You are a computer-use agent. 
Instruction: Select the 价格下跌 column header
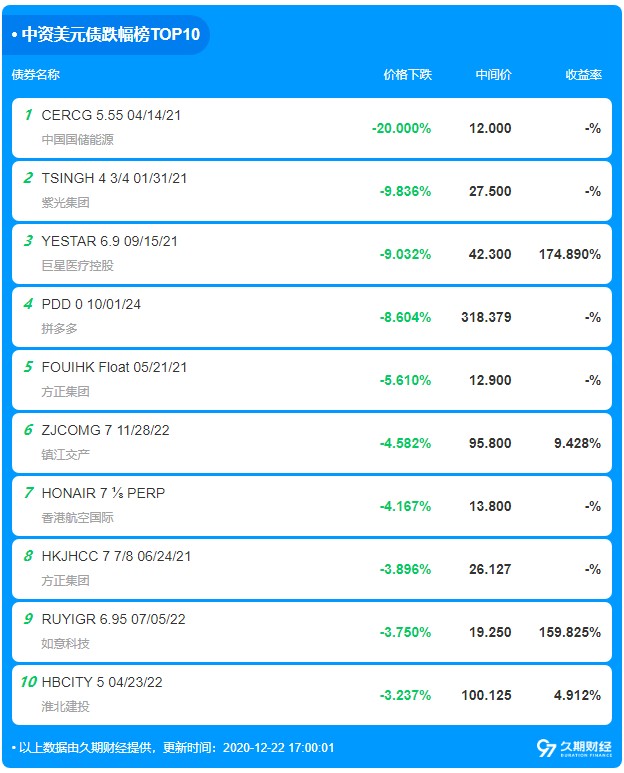tap(407, 75)
